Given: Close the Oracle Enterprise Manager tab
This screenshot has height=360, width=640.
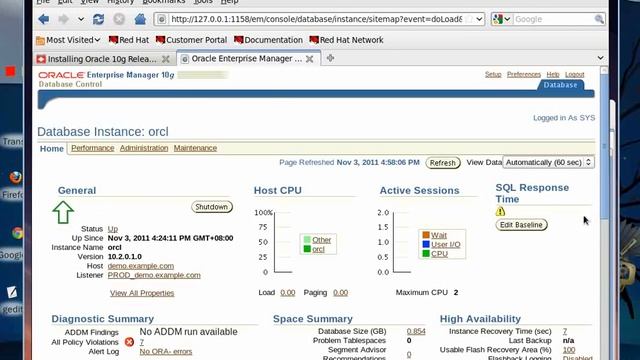Looking at the screenshot, I should (x=310, y=59).
